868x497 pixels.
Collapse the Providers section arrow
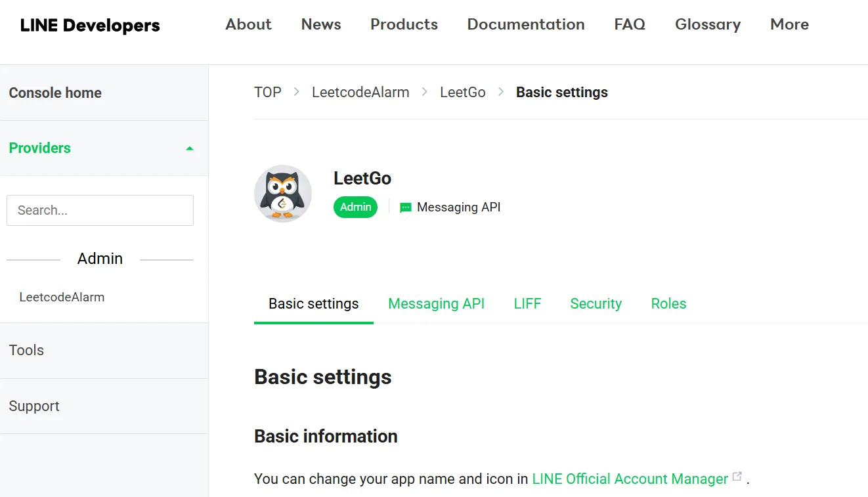click(190, 148)
